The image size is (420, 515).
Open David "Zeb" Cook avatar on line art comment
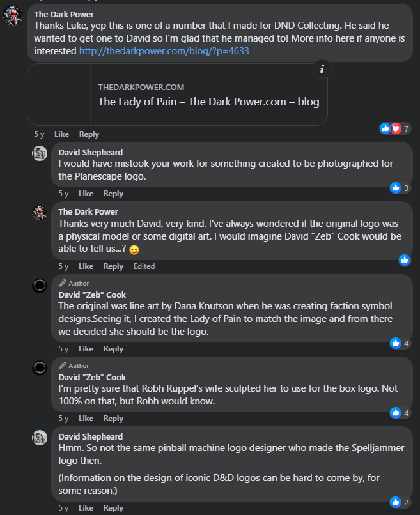[x=40, y=285]
